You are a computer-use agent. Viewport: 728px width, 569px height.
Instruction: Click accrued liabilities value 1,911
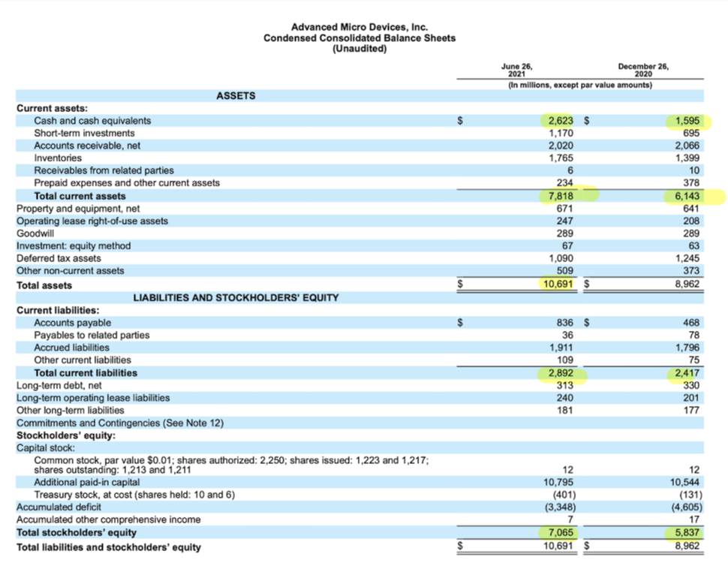tap(561, 348)
